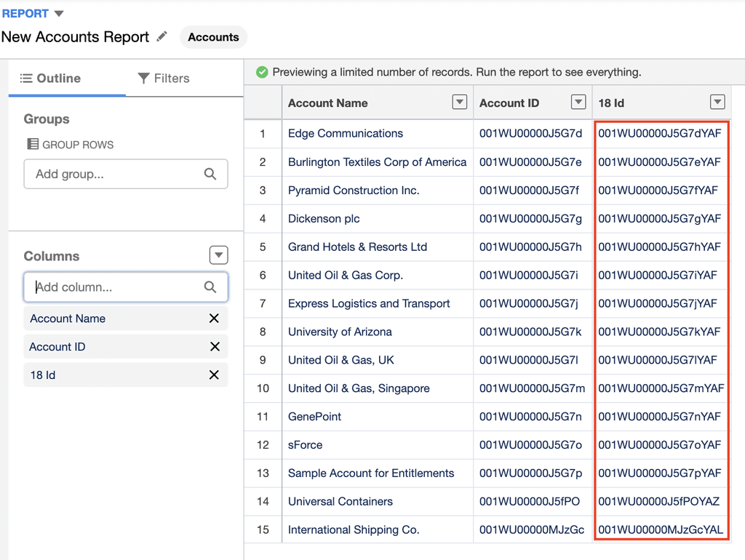Image resolution: width=745 pixels, height=560 pixels.
Task: Click the search icon in Add group field
Action: click(210, 174)
